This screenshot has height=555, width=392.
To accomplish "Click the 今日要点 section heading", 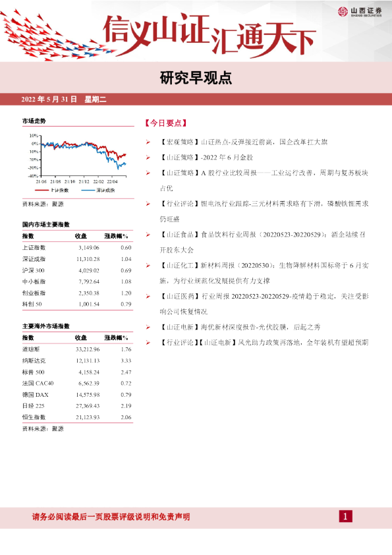I will point(165,123).
